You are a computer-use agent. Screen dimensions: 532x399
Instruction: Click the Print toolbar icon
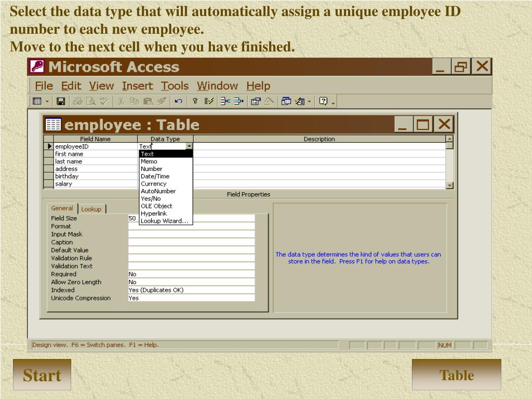click(x=78, y=101)
